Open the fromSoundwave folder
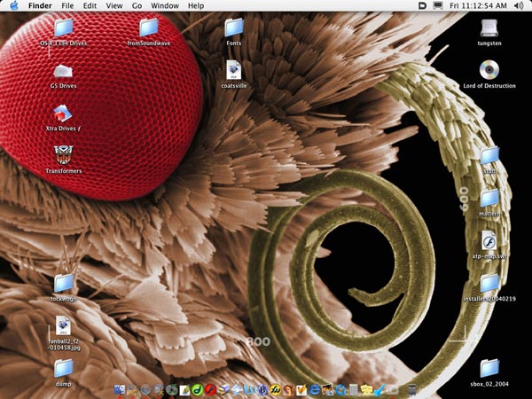This screenshot has width=532, height=399. tap(149, 27)
